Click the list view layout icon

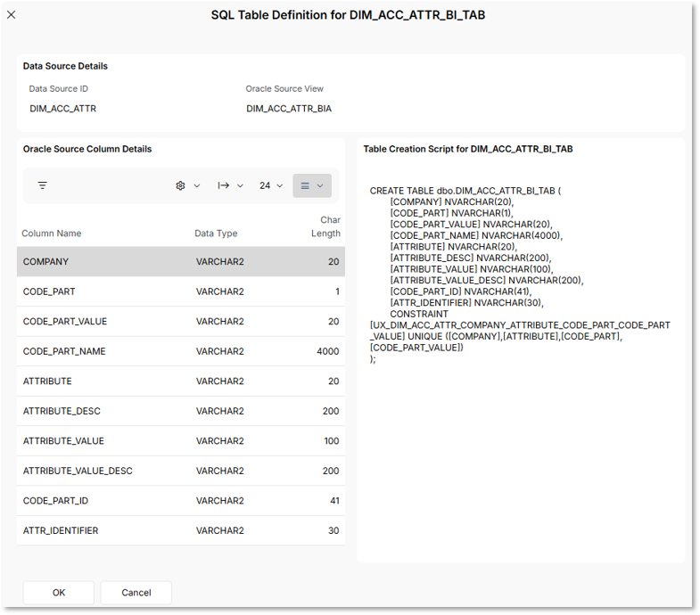click(305, 185)
